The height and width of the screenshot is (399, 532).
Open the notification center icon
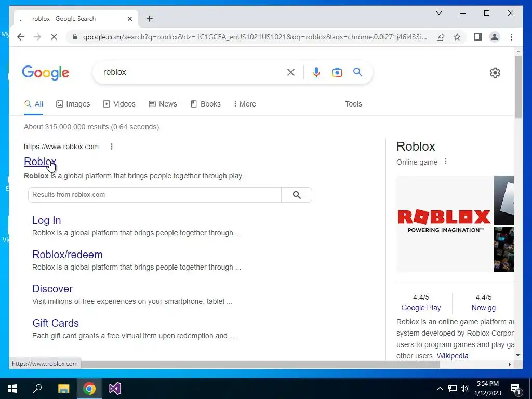pyautogui.click(x=516, y=389)
